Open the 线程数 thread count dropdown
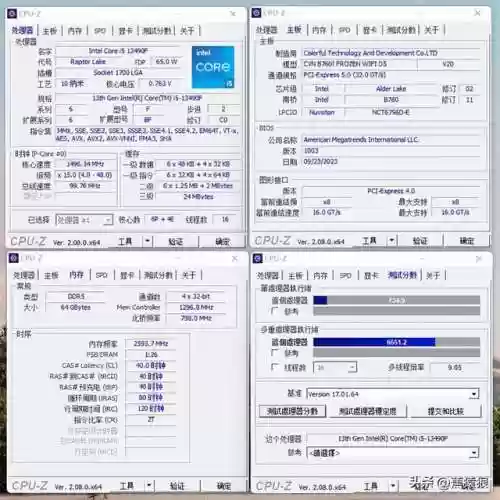 tap(335, 367)
